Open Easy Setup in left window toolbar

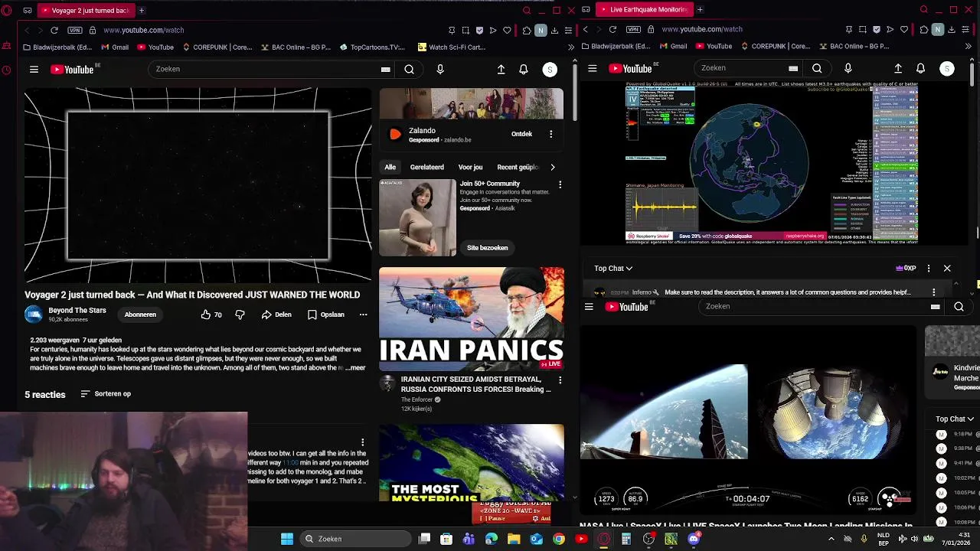click(x=568, y=30)
